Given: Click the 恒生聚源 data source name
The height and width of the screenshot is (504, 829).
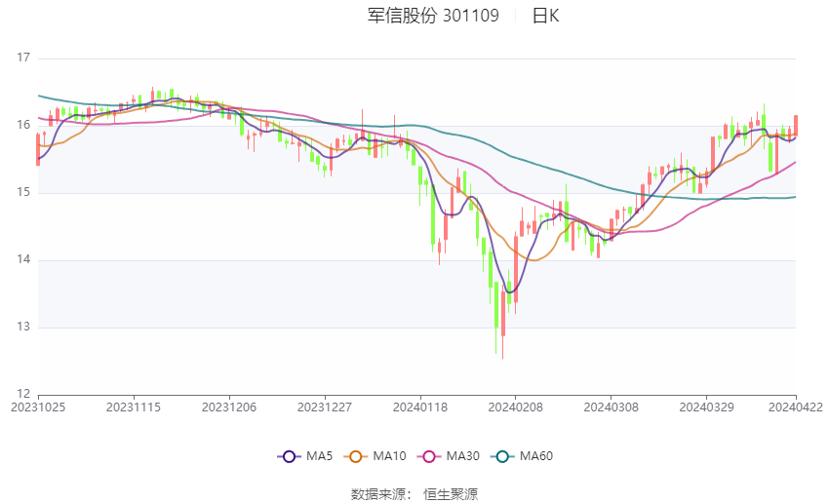Looking at the screenshot, I should pyautogui.click(x=451, y=494).
